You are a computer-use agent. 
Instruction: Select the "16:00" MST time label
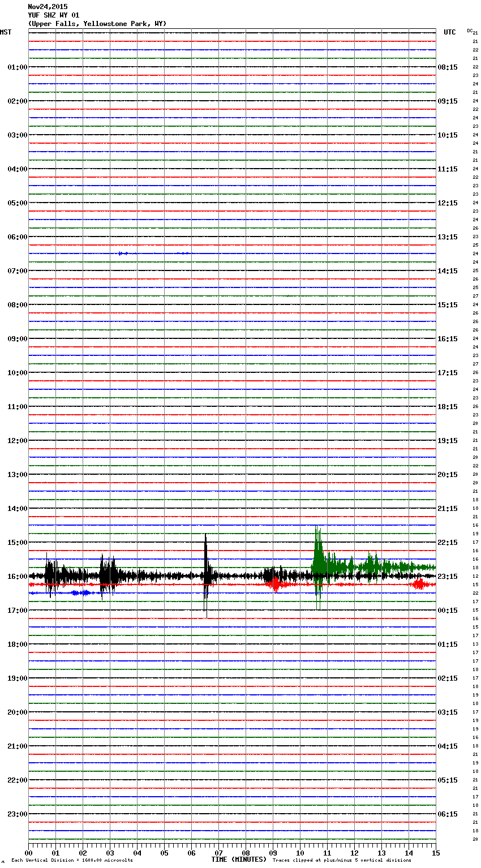(18, 577)
